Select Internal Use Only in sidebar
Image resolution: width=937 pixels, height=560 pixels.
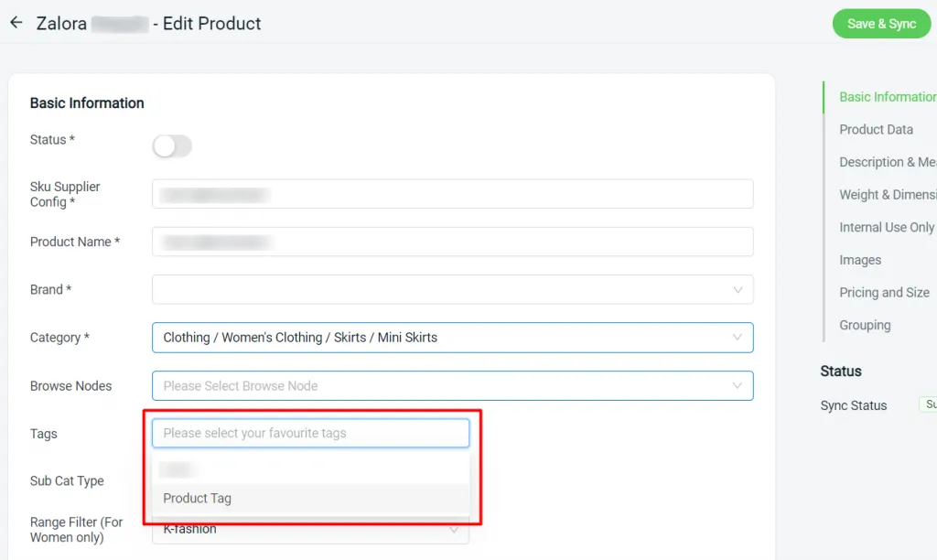[x=886, y=227]
